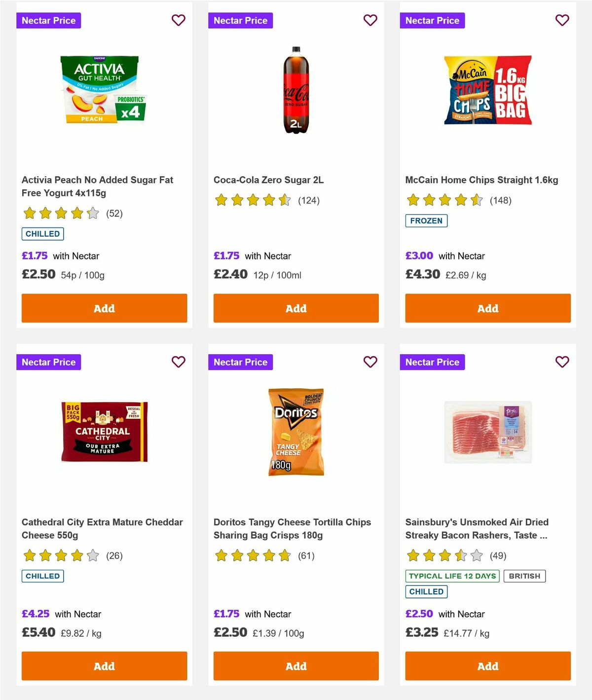Click the CHILLED tag on Cathedral City cheese
The image size is (592, 700).
pos(42,576)
